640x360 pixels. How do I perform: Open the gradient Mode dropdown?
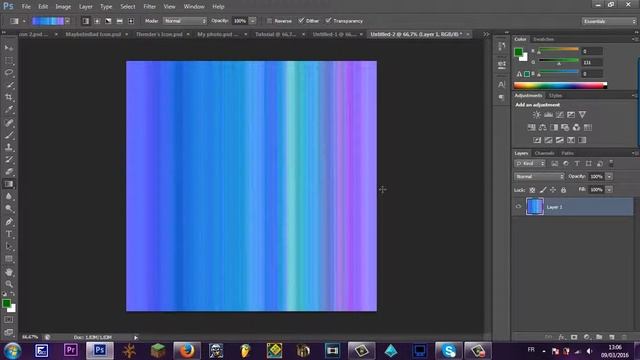(x=185, y=21)
